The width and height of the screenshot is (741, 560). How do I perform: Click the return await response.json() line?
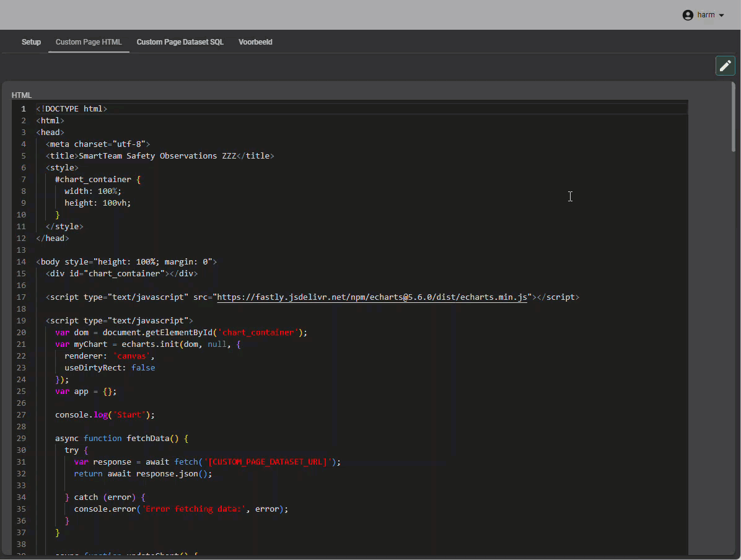[x=143, y=474]
